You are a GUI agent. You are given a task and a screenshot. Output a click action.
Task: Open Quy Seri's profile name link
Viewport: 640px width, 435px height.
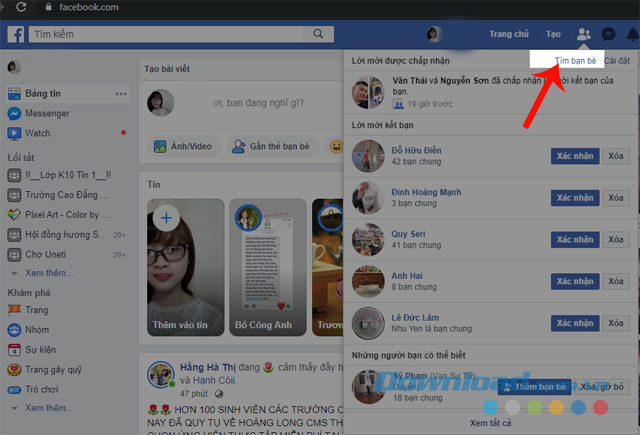tap(408, 234)
